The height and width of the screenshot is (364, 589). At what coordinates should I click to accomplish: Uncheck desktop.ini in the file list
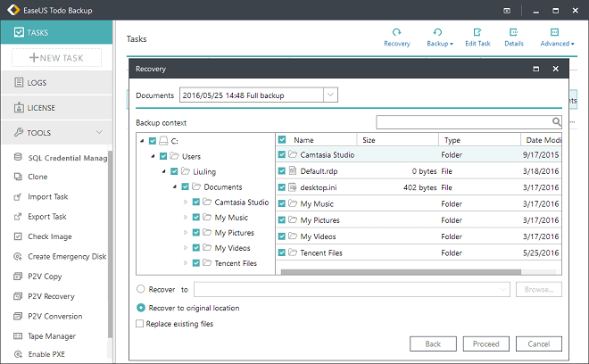click(282, 187)
